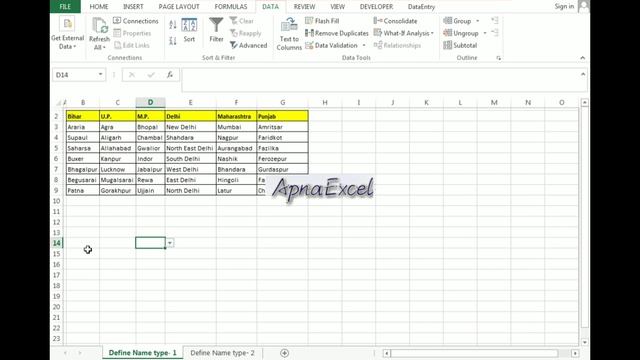Switch to VIEW tab
The height and width of the screenshot is (360, 640).
337,7
